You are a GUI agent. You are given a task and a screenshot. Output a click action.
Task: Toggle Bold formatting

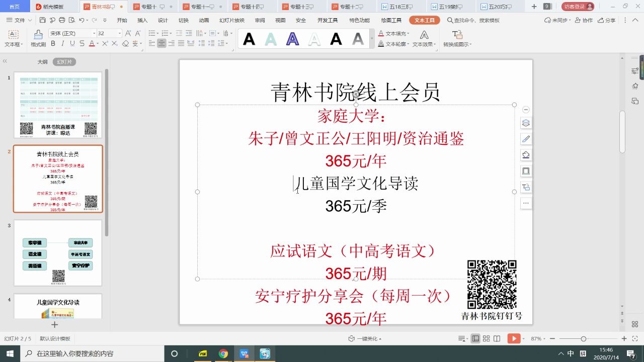coord(53,44)
